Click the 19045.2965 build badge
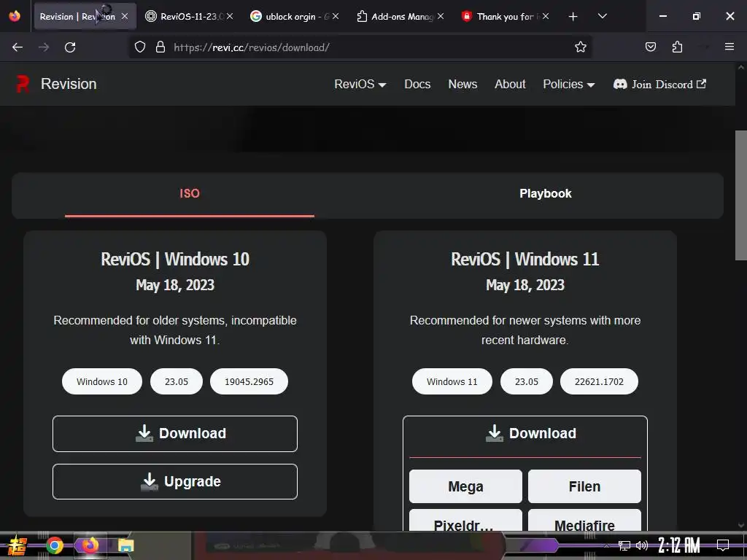This screenshot has height=560, width=747. click(249, 381)
